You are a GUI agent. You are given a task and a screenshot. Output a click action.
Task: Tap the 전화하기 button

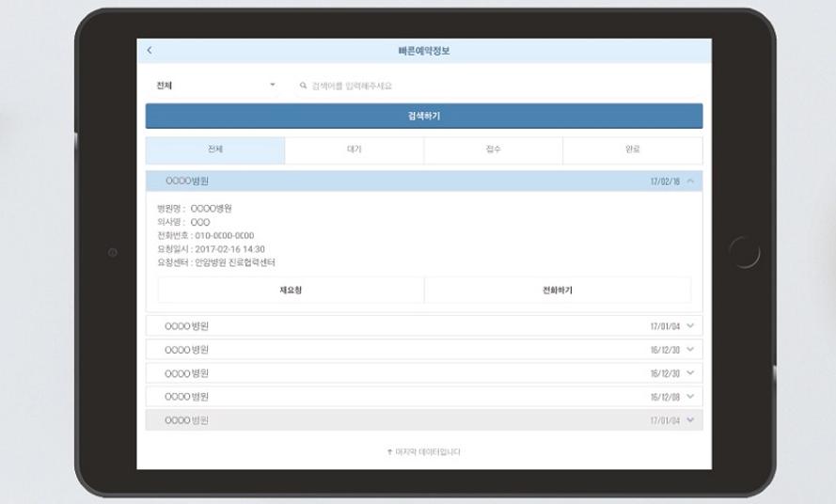tap(558, 291)
